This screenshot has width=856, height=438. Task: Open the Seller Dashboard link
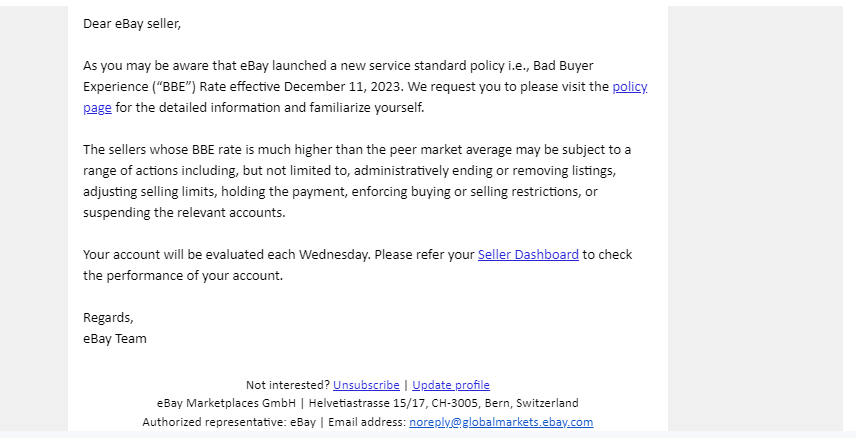tap(528, 255)
